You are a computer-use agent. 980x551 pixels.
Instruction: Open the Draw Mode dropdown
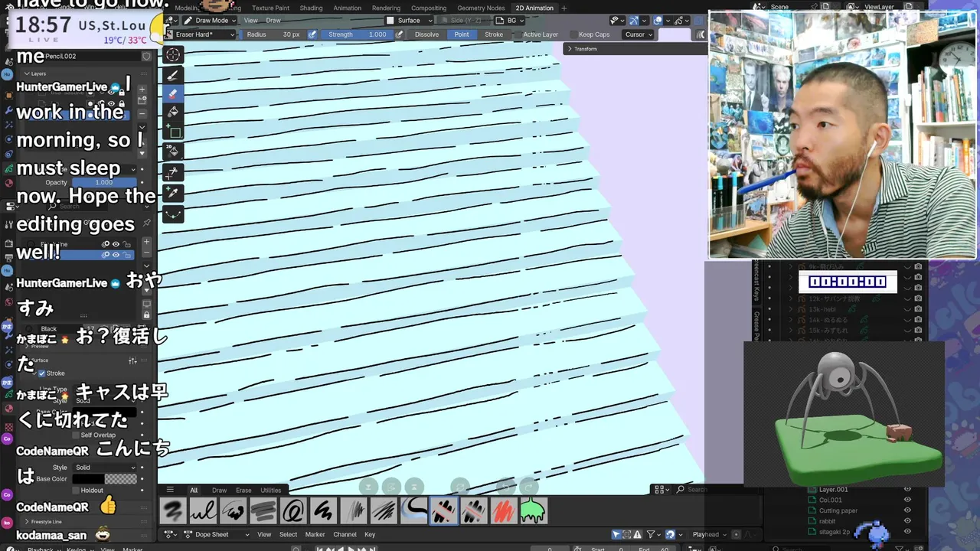[x=210, y=21]
